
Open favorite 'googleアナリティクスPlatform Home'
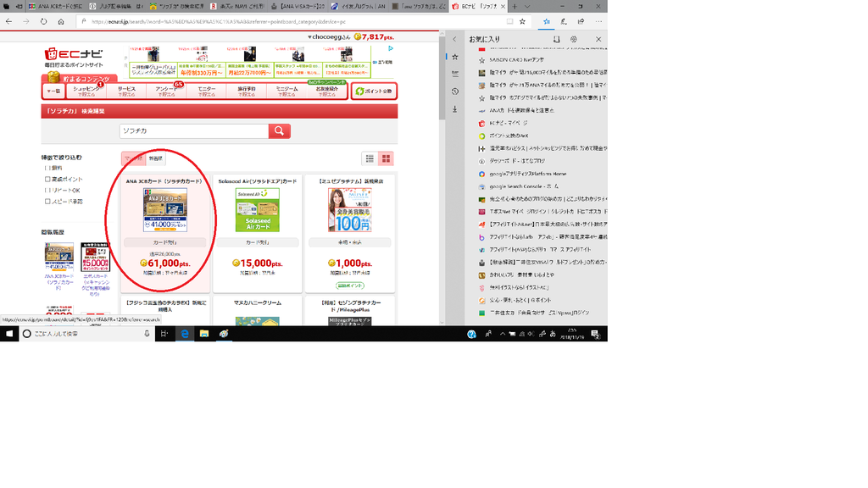[x=527, y=174]
